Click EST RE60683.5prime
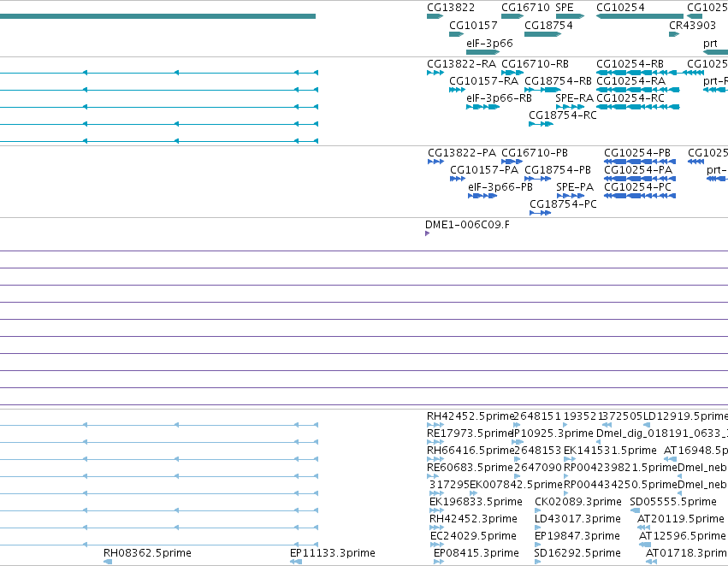The width and height of the screenshot is (728, 566). (470, 468)
